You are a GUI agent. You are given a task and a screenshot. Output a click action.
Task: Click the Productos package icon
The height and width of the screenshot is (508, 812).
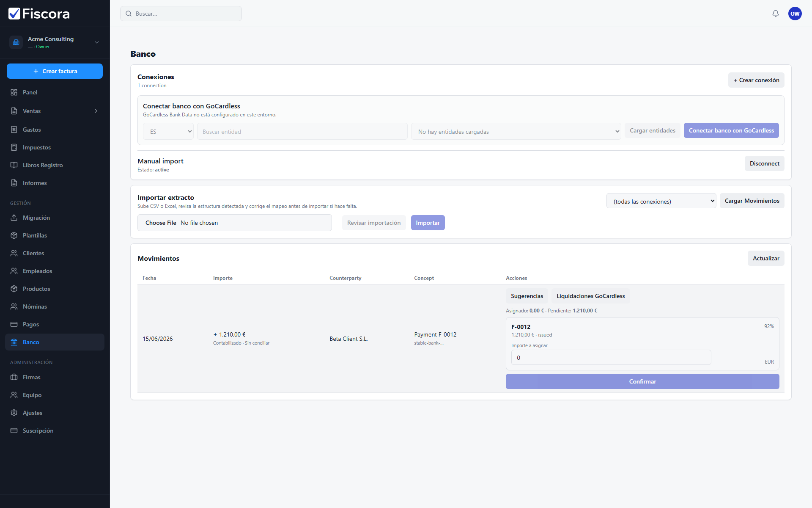14,289
